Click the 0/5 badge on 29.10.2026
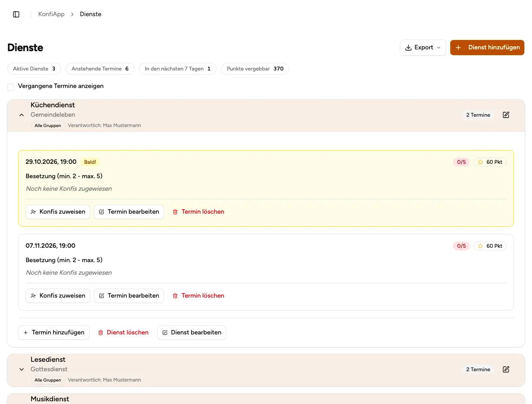532x404 pixels. 461,162
